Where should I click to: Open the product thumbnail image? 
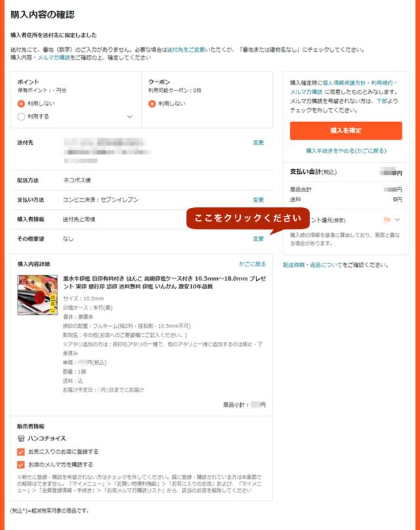tap(37, 295)
